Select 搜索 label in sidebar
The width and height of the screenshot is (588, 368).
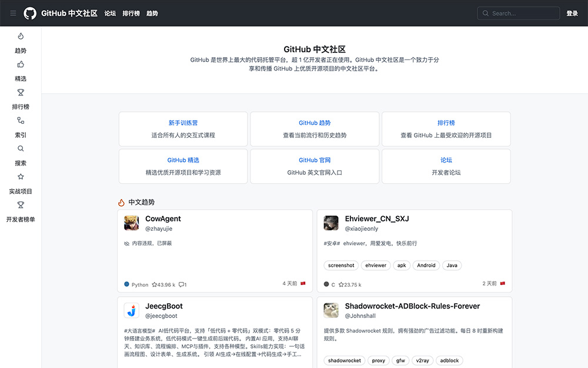[x=21, y=163]
